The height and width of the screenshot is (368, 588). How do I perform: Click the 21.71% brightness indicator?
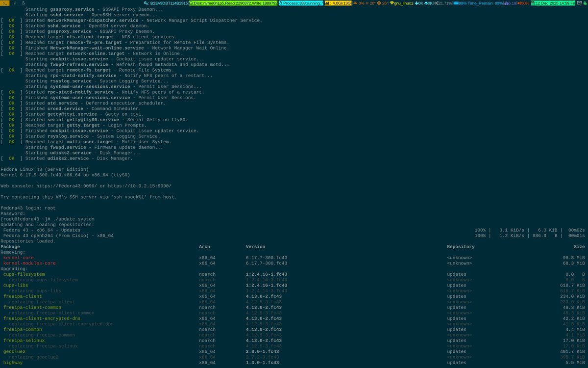pyautogui.click(x=443, y=3)
